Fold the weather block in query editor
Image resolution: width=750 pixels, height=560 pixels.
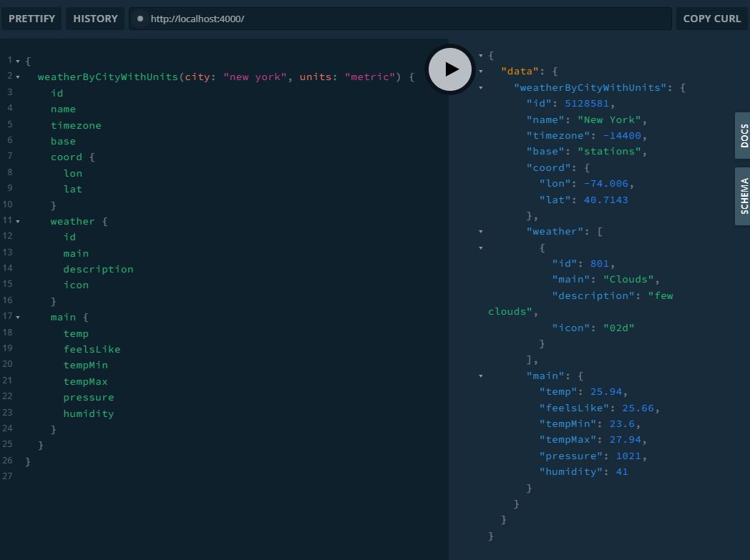[x=18, y=222]
